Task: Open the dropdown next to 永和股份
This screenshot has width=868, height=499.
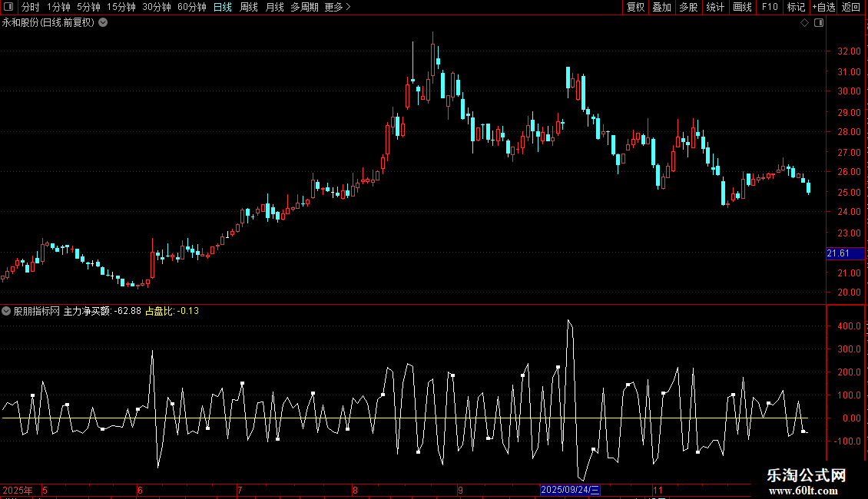Action: click(x=103, y=23)
